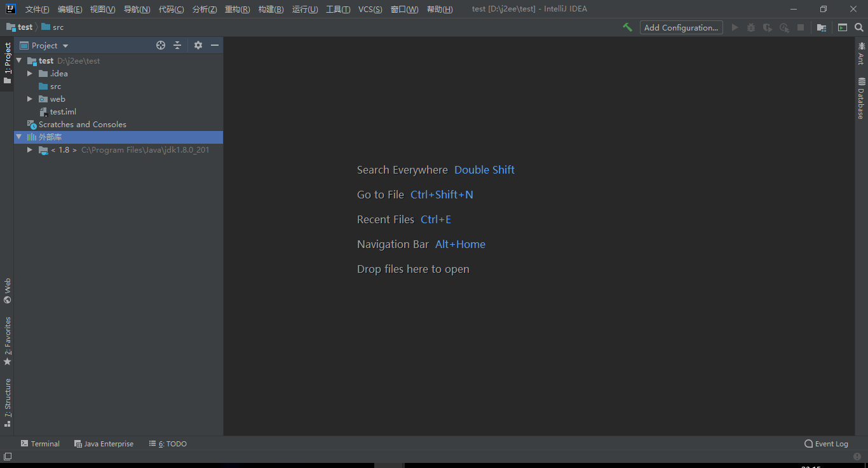Switch to the Java Enterprise tab

pyautogui.click(x=104, y=443)
